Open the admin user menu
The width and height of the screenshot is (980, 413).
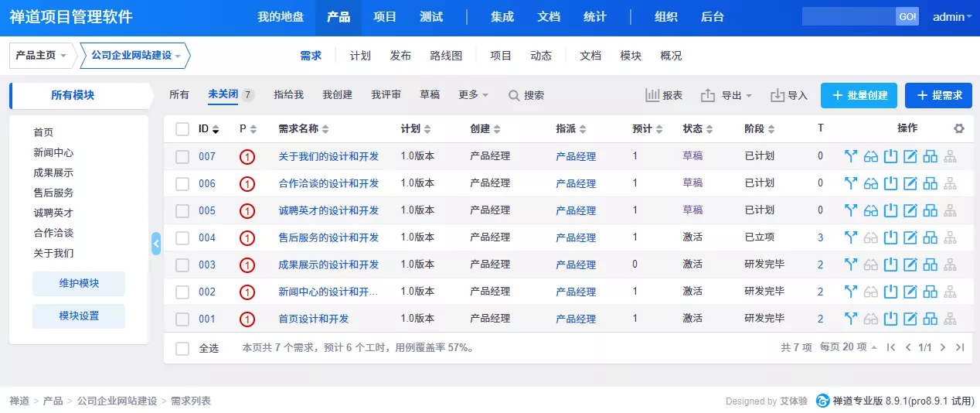pyautogui.click(x=952, y=17)
